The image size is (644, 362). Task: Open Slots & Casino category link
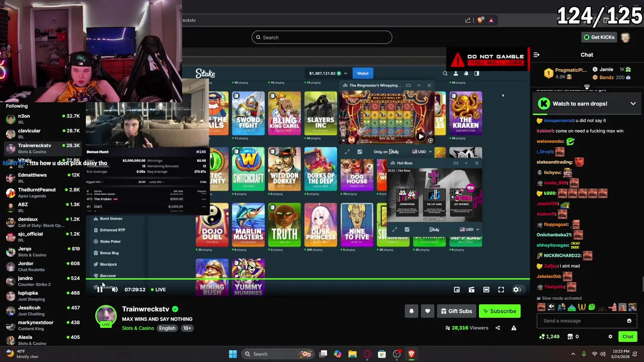tap(138, 328)
